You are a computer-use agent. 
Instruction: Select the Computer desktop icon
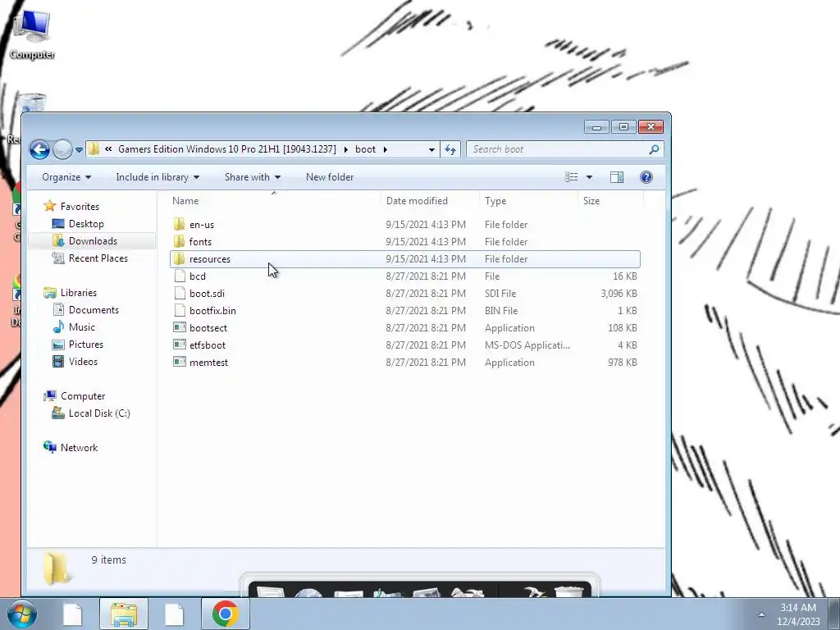pos(32,34)
